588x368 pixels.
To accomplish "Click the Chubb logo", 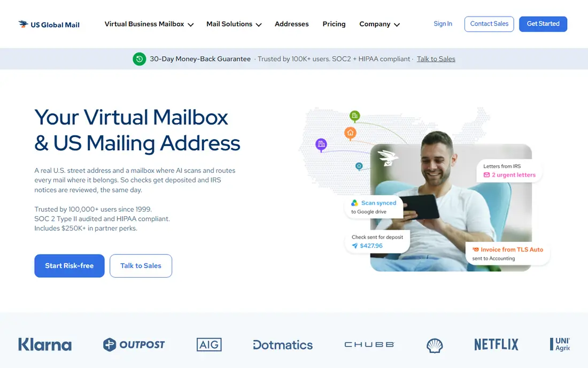I will pyautogui.click(x=369, y=344).
